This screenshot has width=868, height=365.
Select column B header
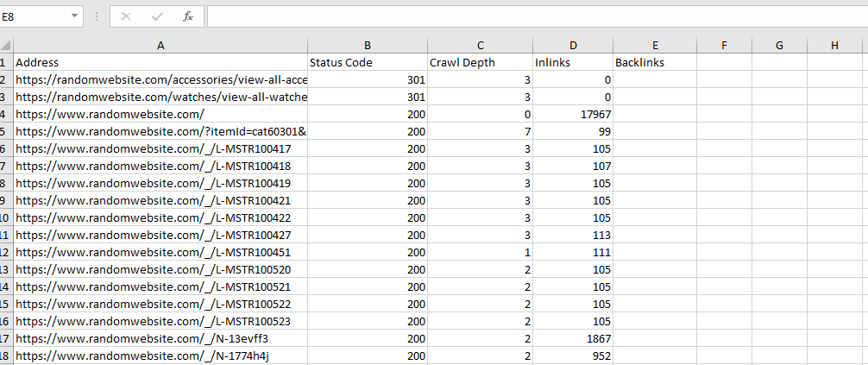point(368,46)
